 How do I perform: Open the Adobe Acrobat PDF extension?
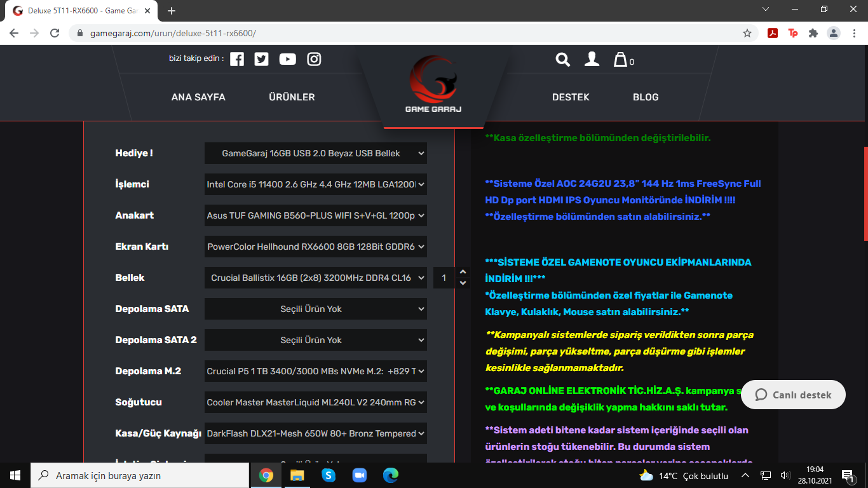[773, 33]
